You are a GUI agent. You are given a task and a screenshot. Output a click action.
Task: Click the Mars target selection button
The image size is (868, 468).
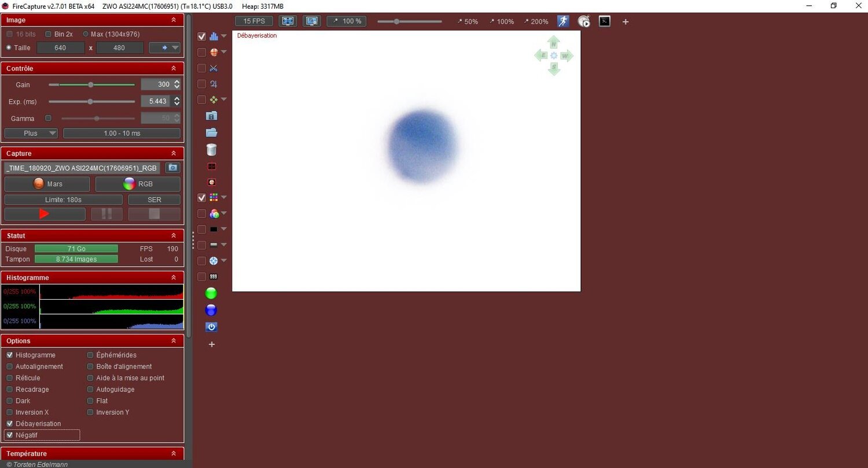point(47,183)
